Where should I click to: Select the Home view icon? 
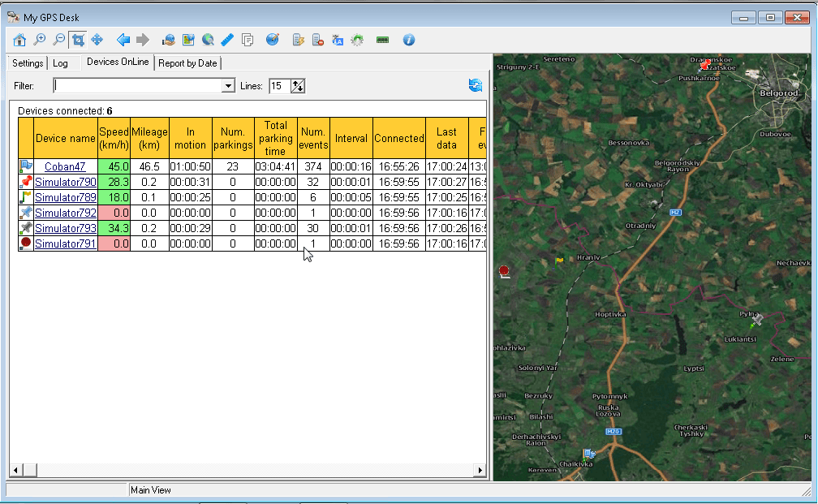(19, 39)
